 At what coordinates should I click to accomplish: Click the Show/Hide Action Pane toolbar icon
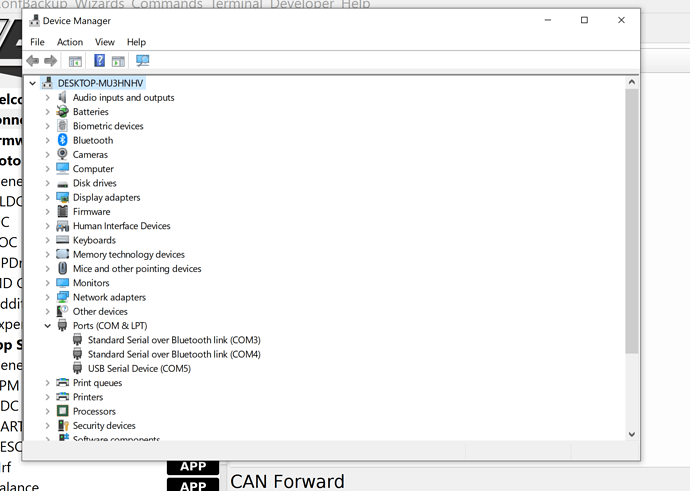click(x=118, y=61)
